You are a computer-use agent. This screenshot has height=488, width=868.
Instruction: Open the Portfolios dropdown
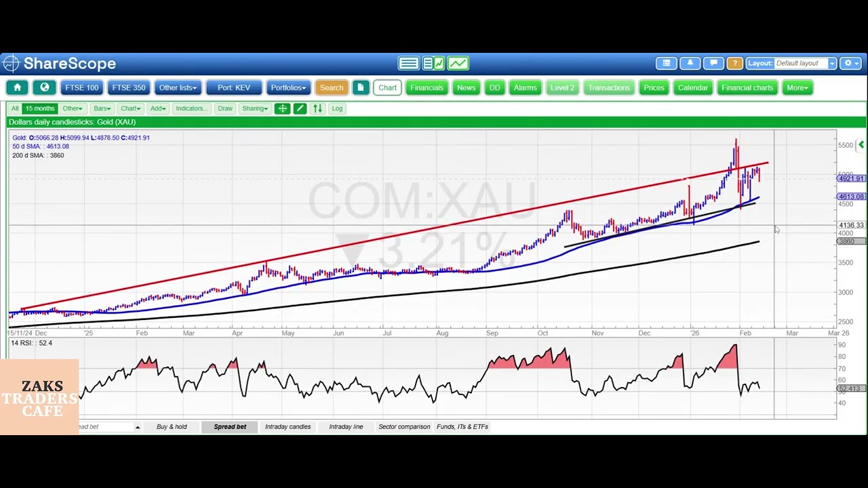(x=288, y=87)
